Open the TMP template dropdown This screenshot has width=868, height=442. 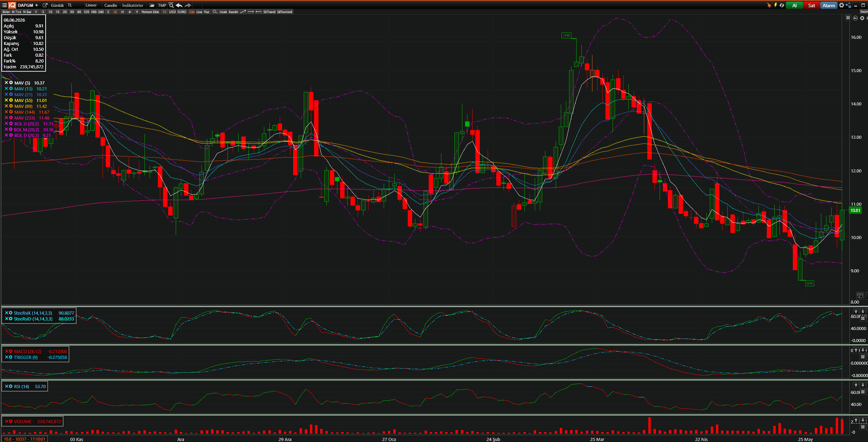[x=162, y=5]
